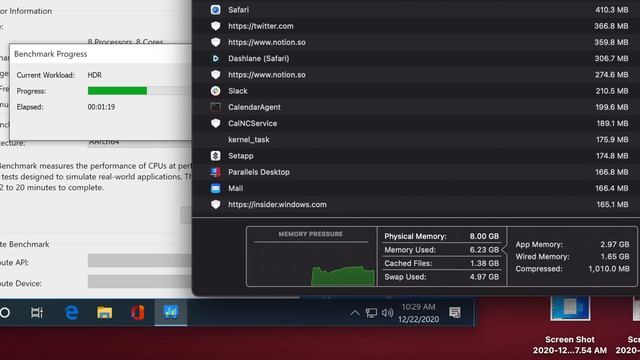640x360 pixels.
Task: Click the Safari compass icon in Activity Monitor
Action: tap(216, 9)
